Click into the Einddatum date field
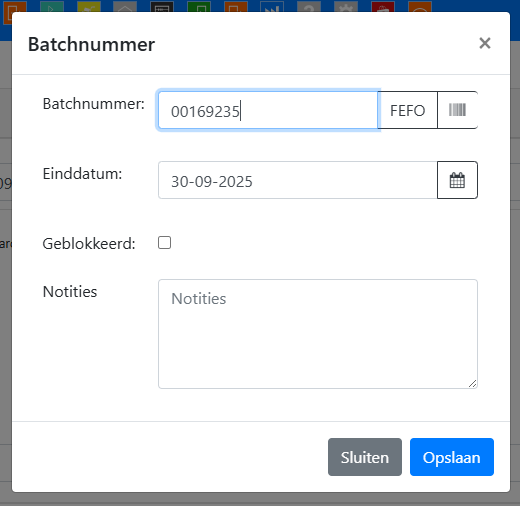 tap(298, 180)
